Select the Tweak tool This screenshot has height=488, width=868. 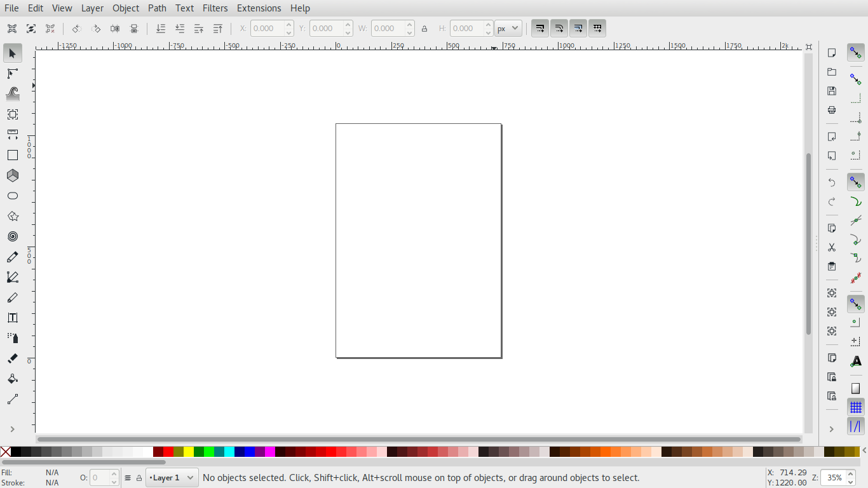pyautogui.click(x=13, y=94)
